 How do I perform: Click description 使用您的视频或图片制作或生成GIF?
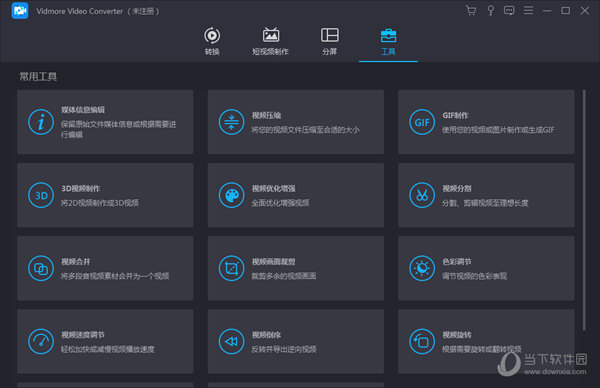(x=498, y=130)
